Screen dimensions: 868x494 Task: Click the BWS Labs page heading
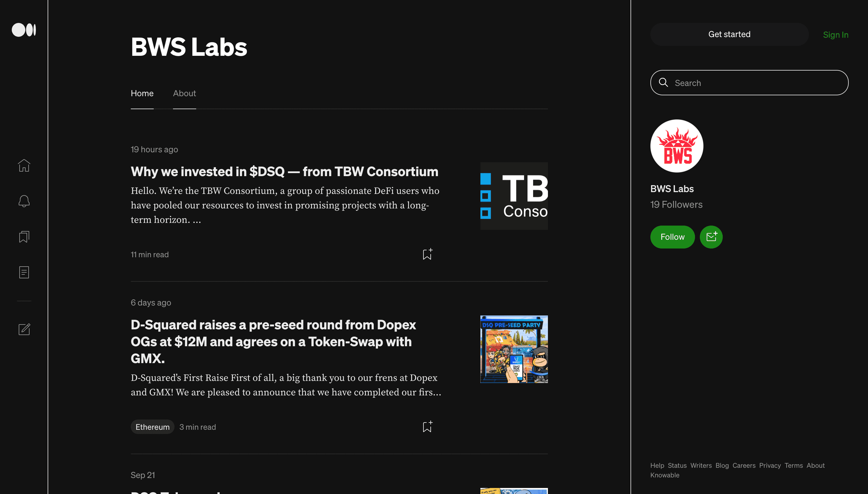tap(189, 47)
